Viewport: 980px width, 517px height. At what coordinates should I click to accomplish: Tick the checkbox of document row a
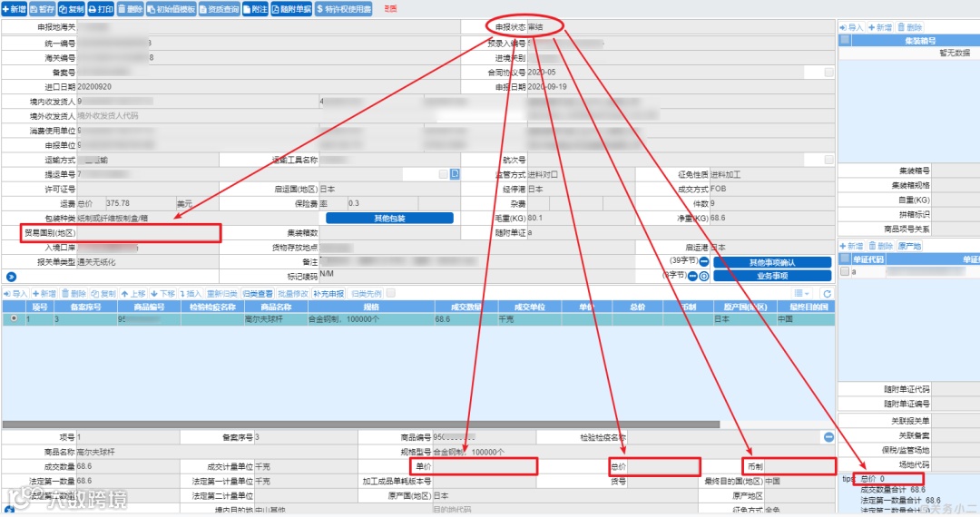click(845, 271)
